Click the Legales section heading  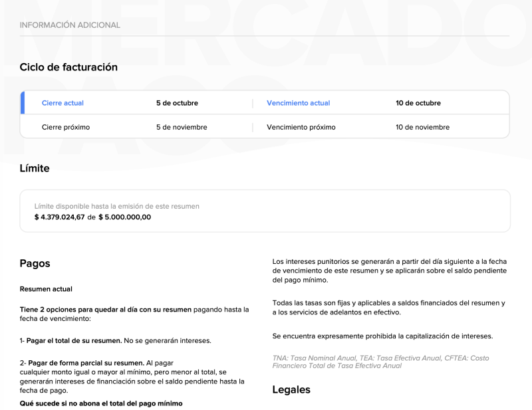pos(291,389)
